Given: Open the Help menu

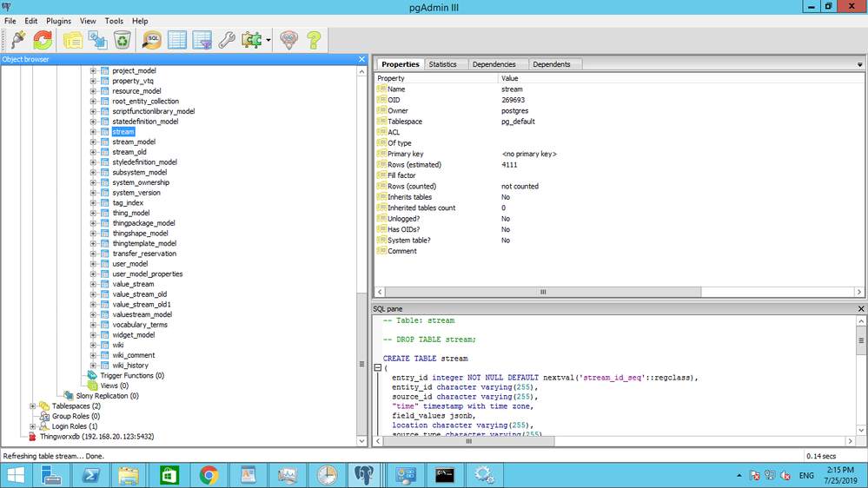Looking at the screenshot, I should pyautogui.click(x=140, y=21).
